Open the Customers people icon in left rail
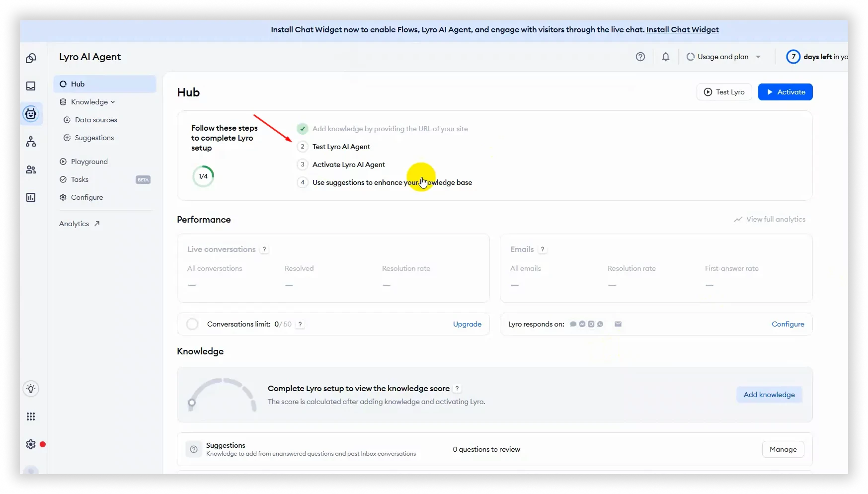 [31, 169]
